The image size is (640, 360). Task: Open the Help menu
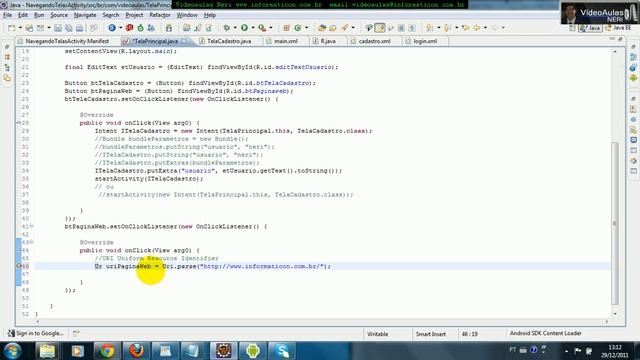(210, 15)
